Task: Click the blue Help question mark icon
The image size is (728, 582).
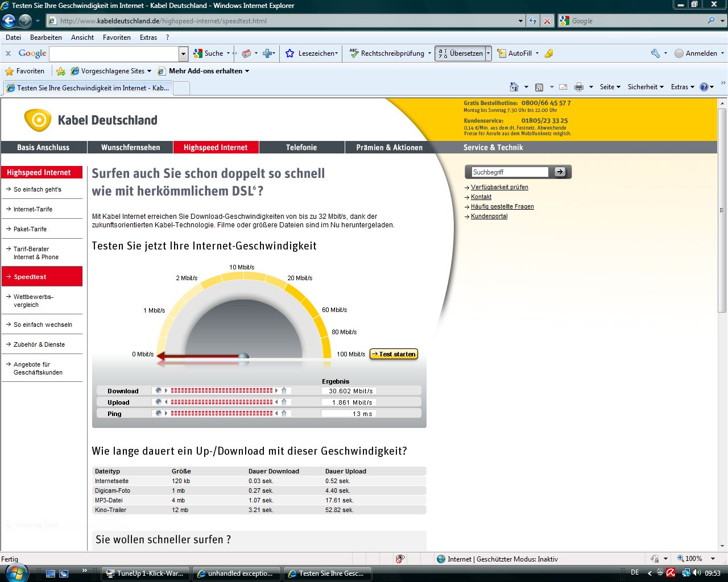Action: click(704, 87)
